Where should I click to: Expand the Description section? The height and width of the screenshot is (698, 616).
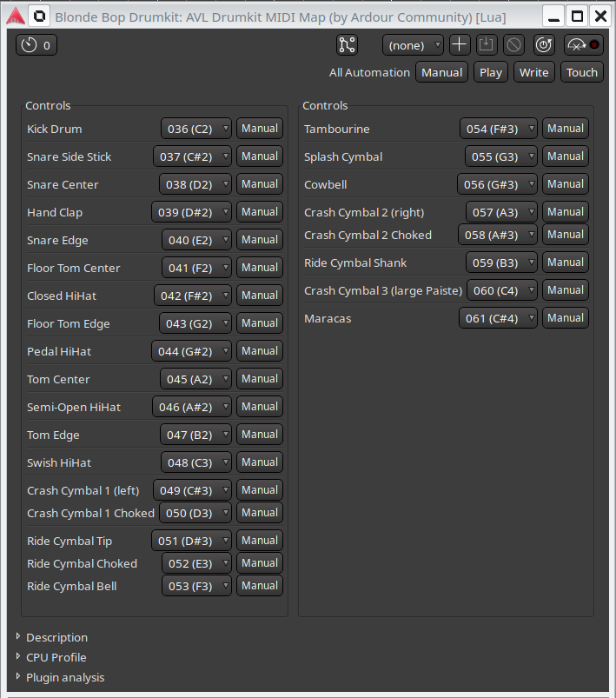click(56, 637)
